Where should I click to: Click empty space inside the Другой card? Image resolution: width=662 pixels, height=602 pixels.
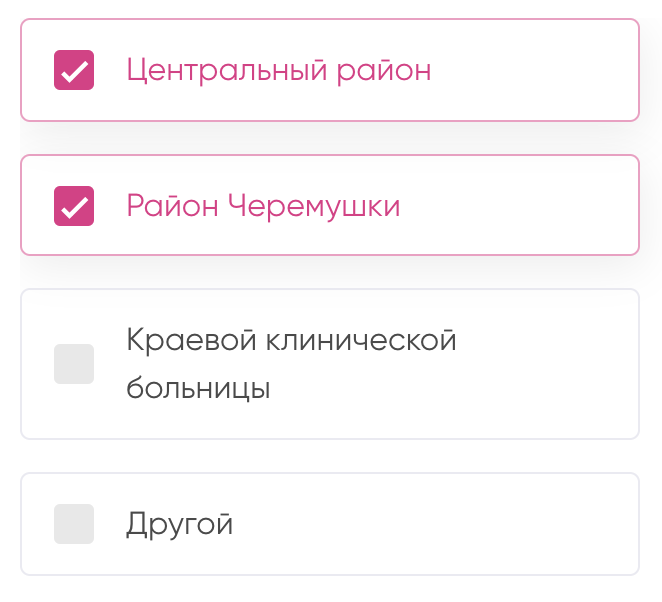click(450, 524)
